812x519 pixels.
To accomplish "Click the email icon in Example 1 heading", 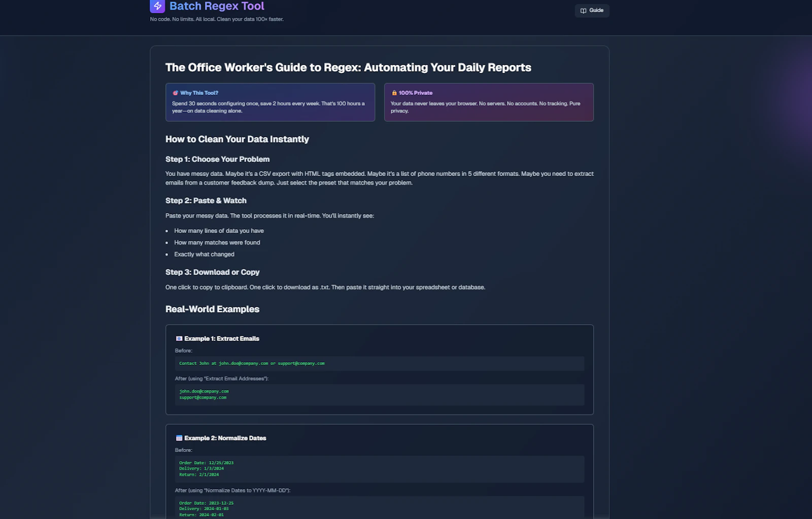I will click(x=179, y=338).
